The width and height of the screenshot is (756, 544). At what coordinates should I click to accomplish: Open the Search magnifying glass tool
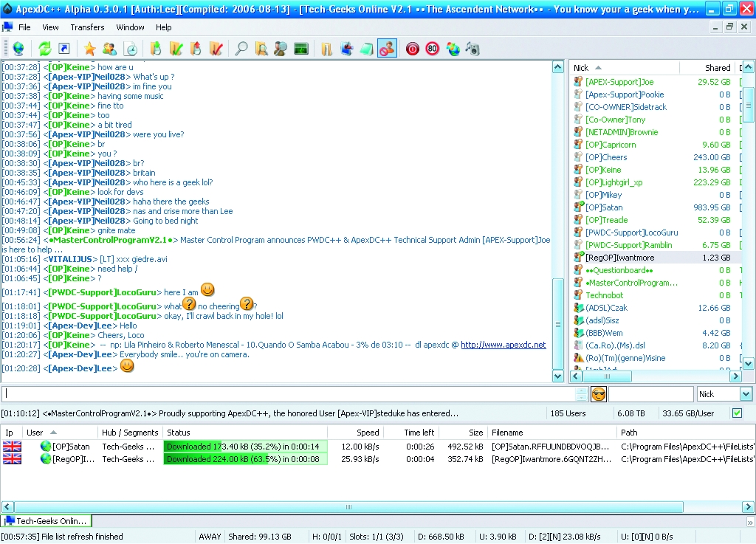(241, 49)
